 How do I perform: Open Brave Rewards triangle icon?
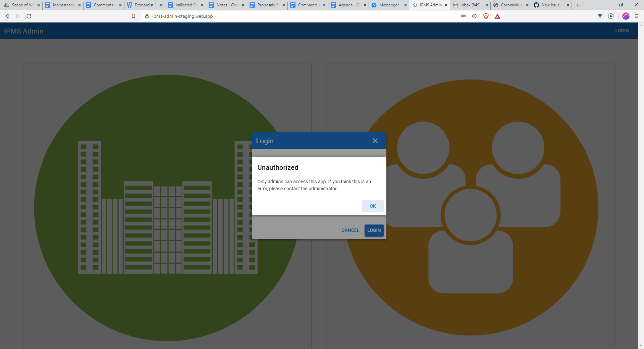point(497,16)
